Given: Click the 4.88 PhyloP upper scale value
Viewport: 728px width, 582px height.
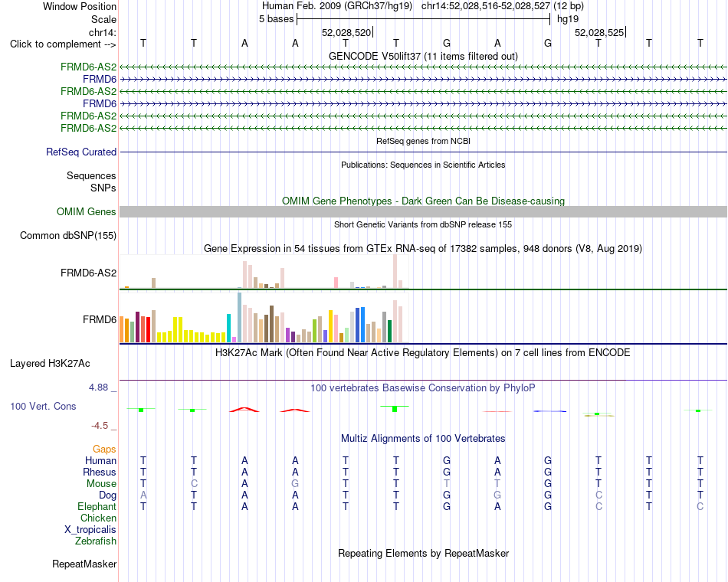Looking at the screenshot, I should tap(98, 387).
